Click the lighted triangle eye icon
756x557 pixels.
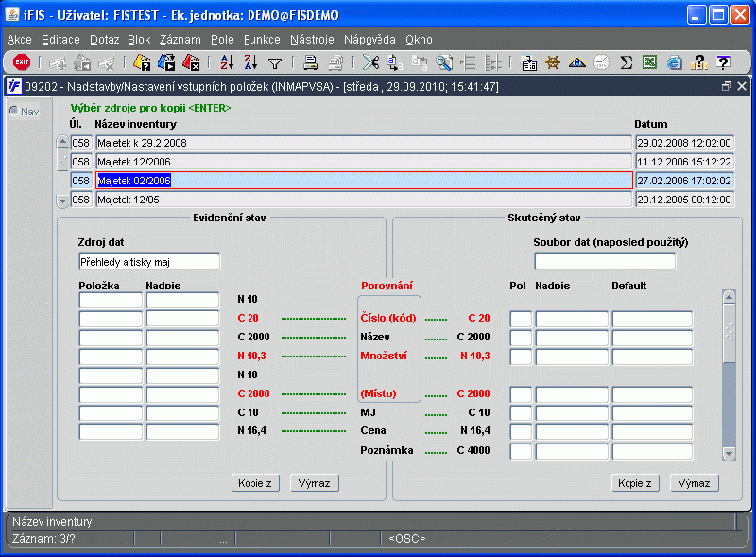tap(577, 62)
